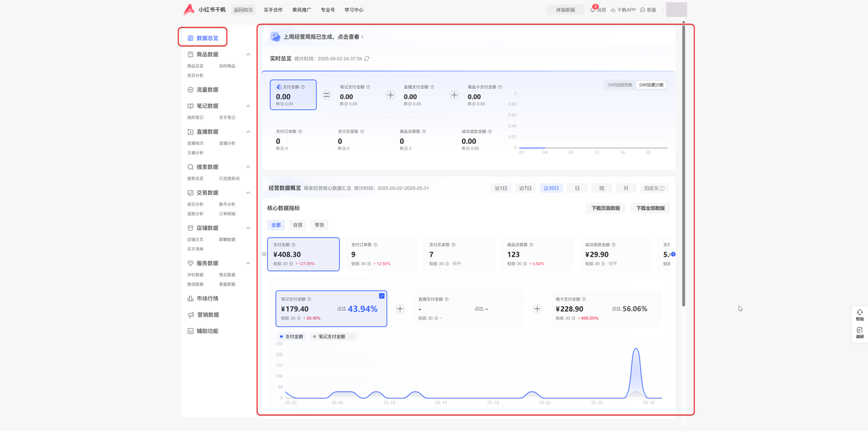Screen dimensions: 868x431
Task: Collapse the 直播数据 sidebar section
Action: coord(248,132)
